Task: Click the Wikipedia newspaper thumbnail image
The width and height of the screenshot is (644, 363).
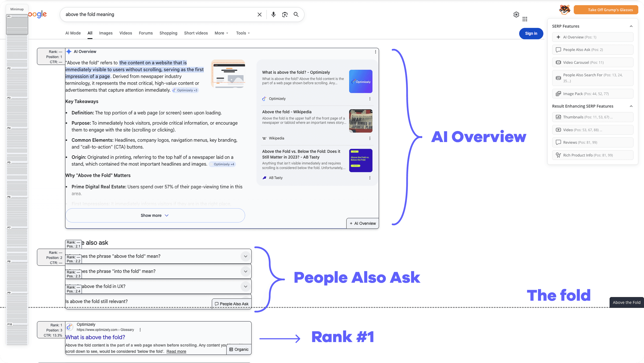Action: (x=361, y=121)
